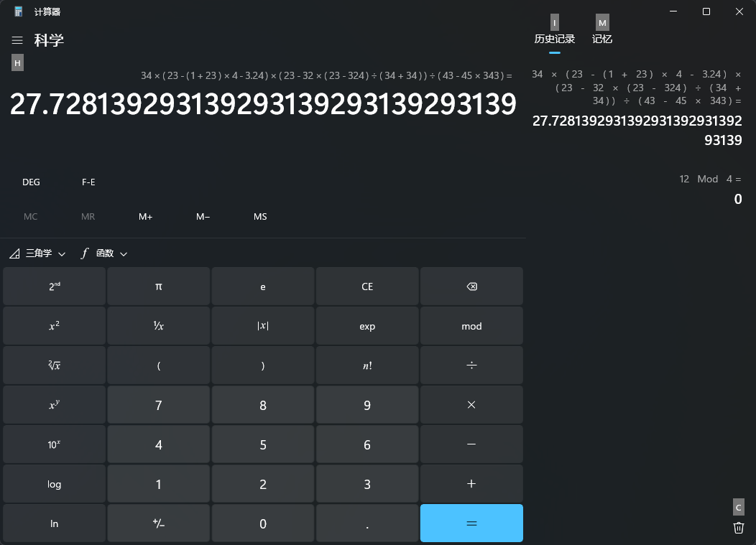
Task: Minimize the calculator window
Action: tap(673, 11)
